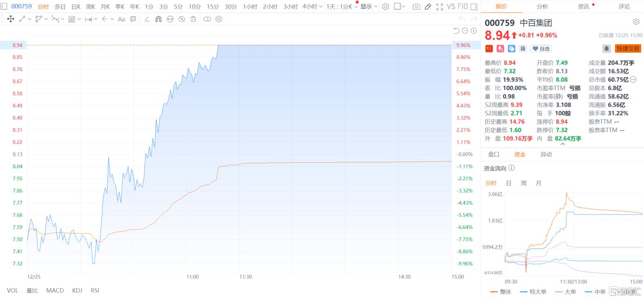644x299 pixels.
Task: Open drawing tools settings gear
Action: 219,19
